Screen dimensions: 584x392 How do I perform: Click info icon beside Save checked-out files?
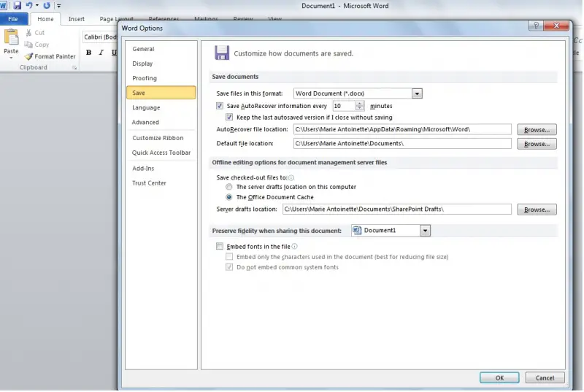tap(291, 178)
